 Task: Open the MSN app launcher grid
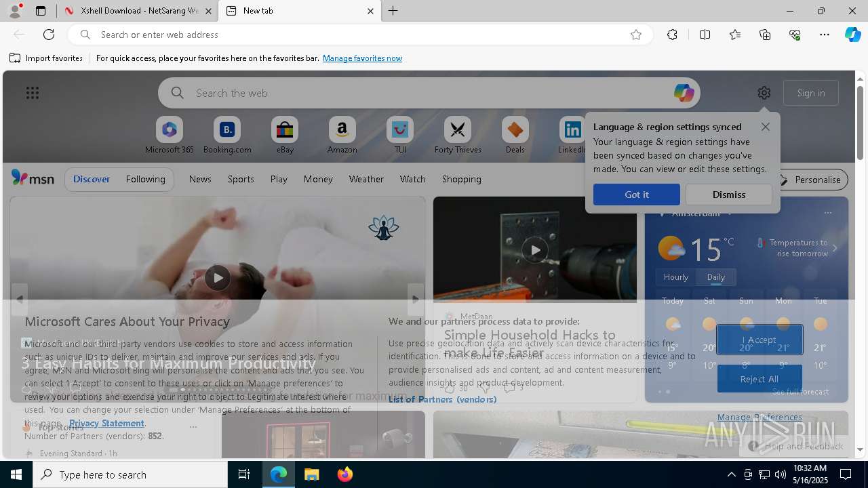(x=33, y=93)
